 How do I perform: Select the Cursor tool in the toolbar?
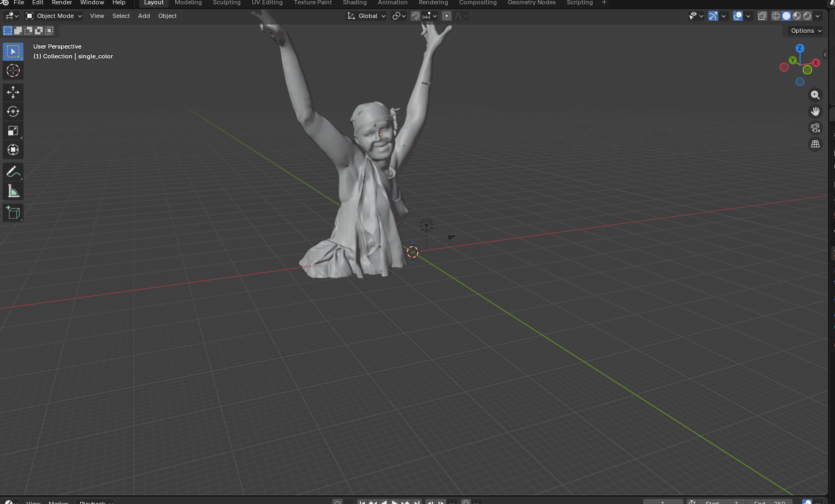click(x=13, y=70)
